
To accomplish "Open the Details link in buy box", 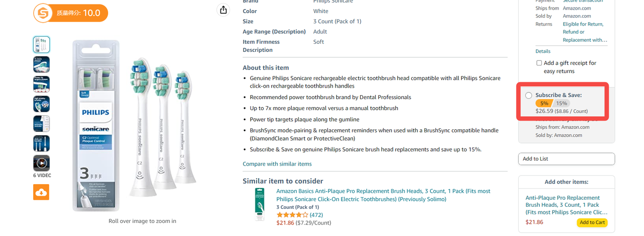I will tap(543, 51).
